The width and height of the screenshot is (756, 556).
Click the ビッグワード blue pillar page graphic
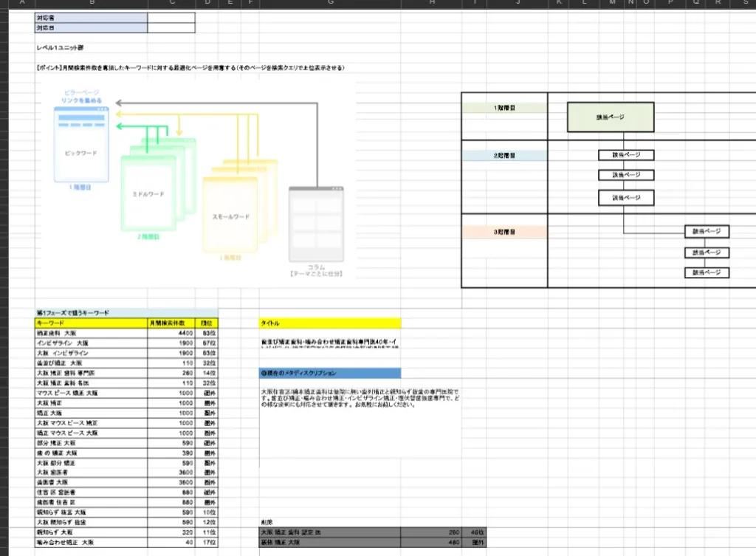pyautogui.click(x=81, y=153)
